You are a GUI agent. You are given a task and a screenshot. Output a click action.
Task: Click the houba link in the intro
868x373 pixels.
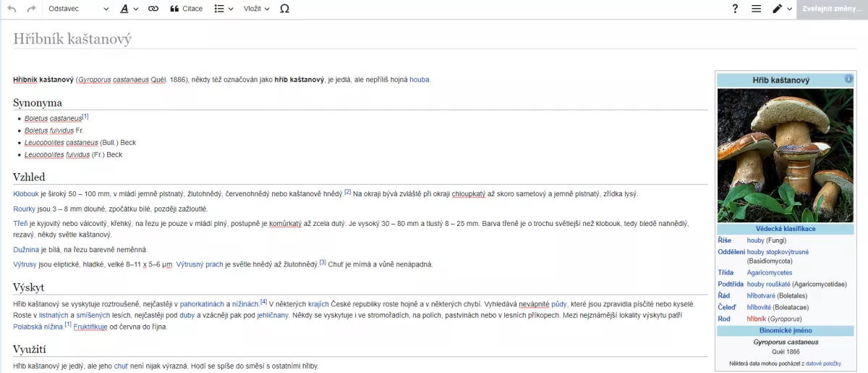(420, 80)
